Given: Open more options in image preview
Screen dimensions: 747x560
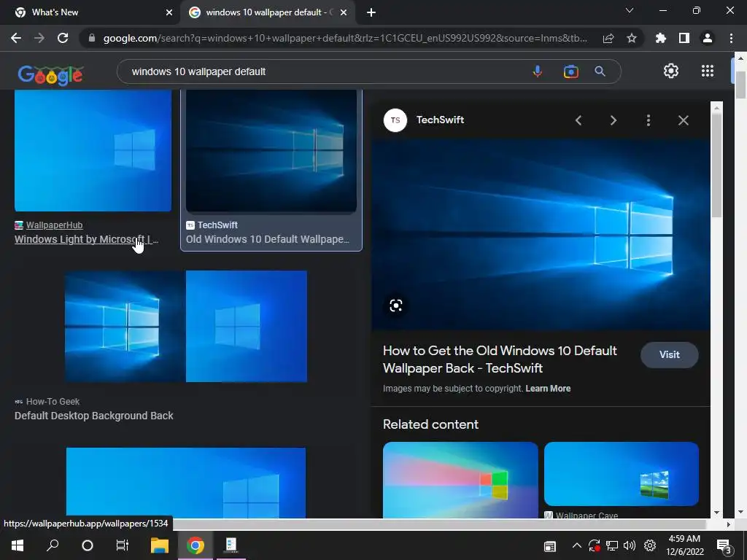Looking at the screenshot, I should (x=648, y=120).
